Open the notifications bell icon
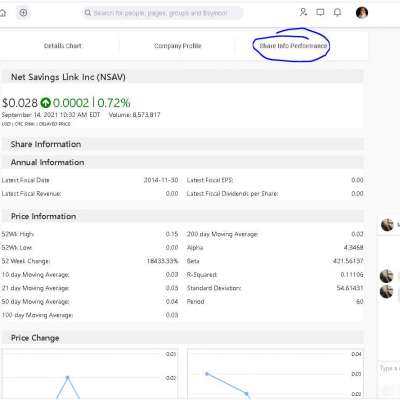The image size is (400, 400). 337,12
